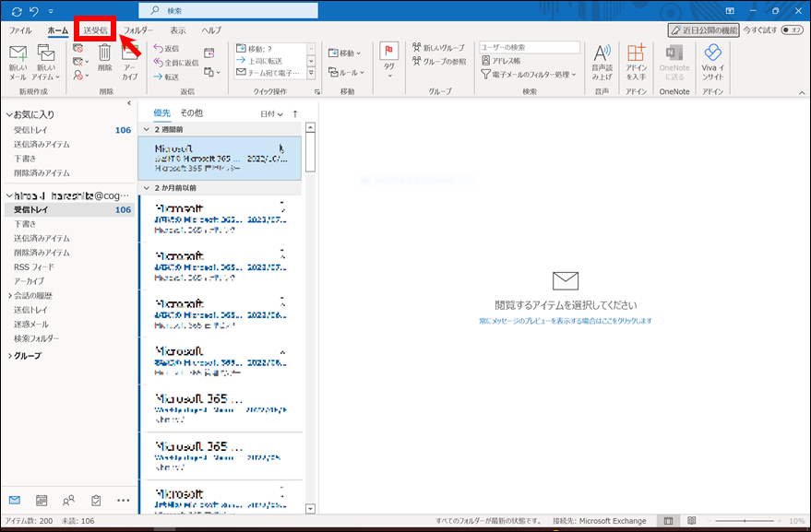Click the undo arrow in title bar
This screenshot has height=532, width=811.
pyautogui.click(x=34, y=11)
